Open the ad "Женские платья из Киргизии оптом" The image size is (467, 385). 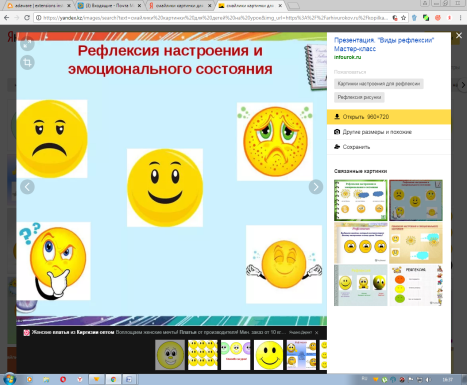[73, 332]
